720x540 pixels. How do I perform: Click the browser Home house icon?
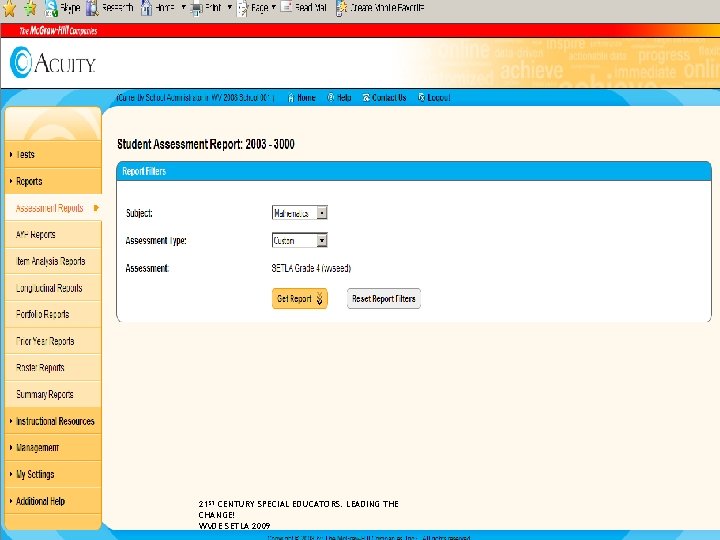[x=146, y=8]
